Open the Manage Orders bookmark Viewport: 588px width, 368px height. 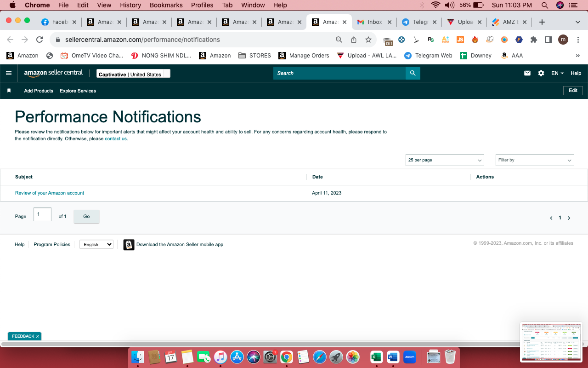tap(304, 56)
